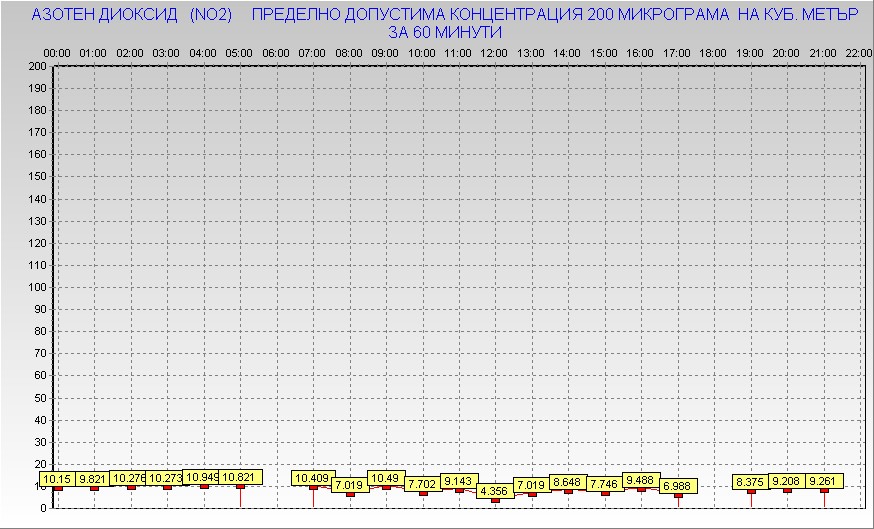Select the 06:00 time axis label

(276, 52)
